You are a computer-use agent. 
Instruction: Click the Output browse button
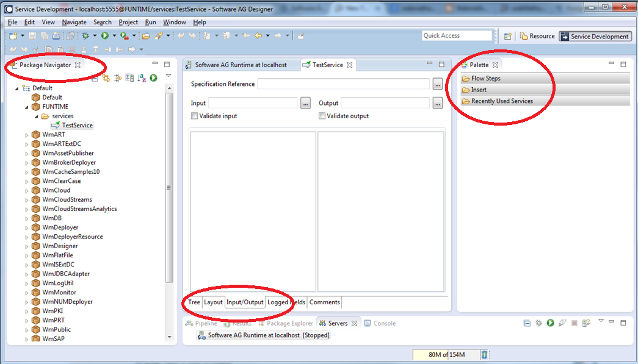coord(437,104)
